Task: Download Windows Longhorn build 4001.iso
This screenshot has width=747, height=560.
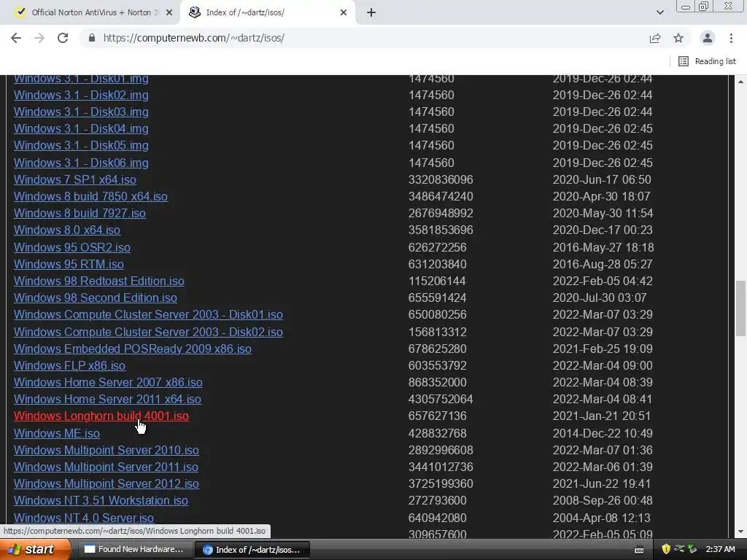Action: coord(101,416)
